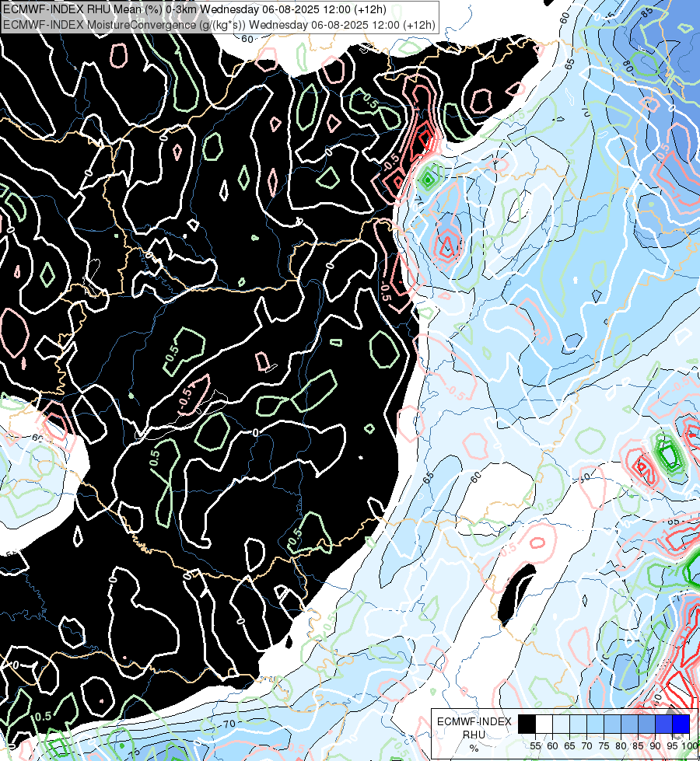Image resolution: width=700 pixels, height=761 pixels.
Task: Click the 90 tick label in the legend
Action: click(x=656, y=746)
